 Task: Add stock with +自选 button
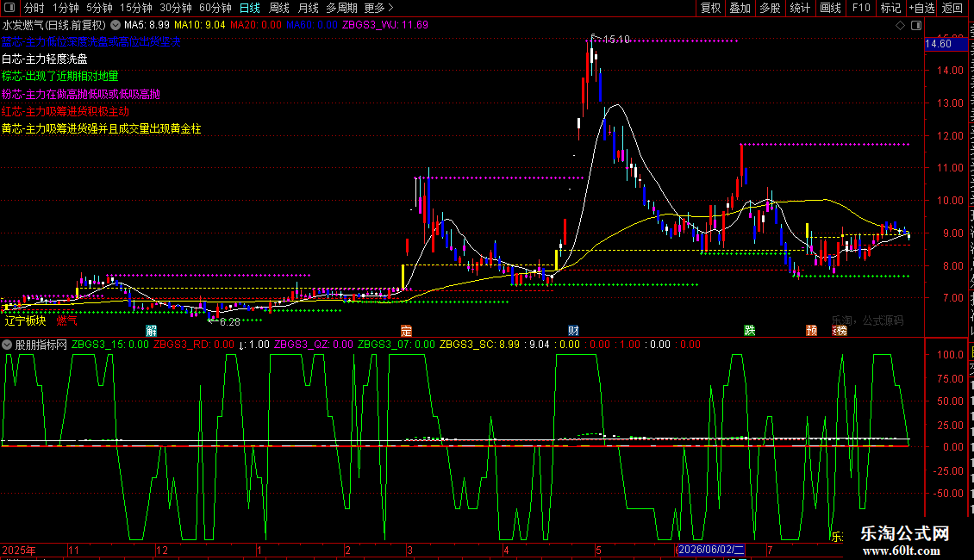pyautogui.click(x=921, y=8)
